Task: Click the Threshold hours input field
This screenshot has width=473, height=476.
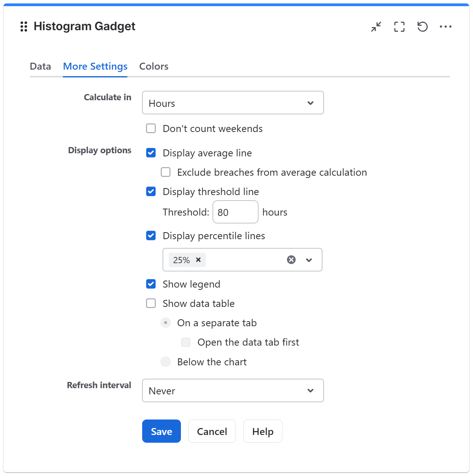Action: [236, 212]
